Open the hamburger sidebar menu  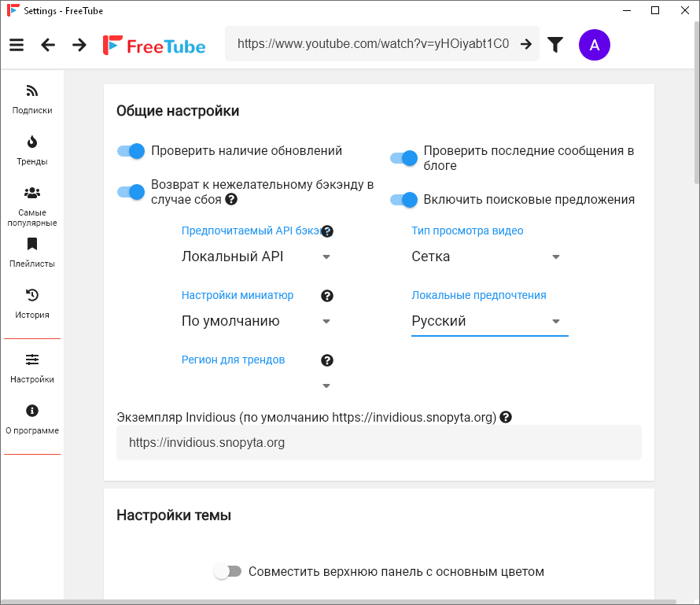click(17, 45)
